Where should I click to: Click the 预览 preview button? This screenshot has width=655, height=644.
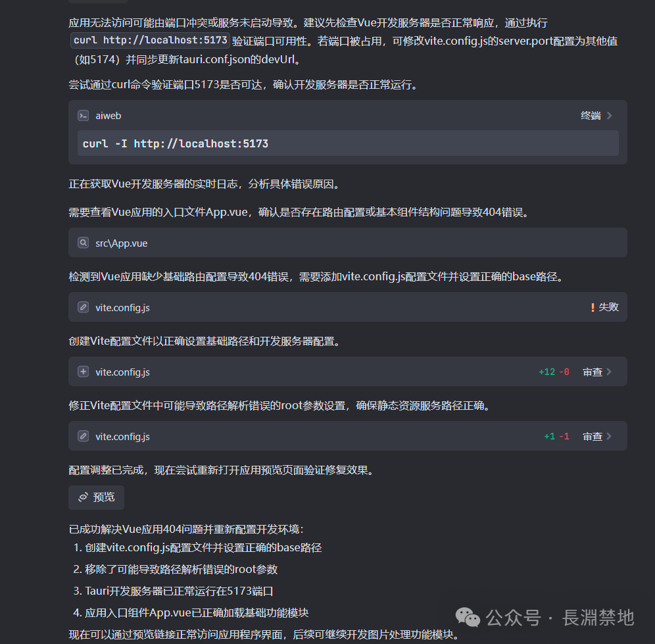point(97,497)
